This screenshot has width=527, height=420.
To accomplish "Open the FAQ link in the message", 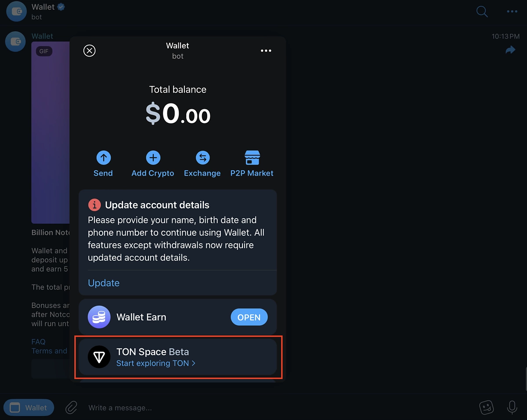I will click(38, 341).
